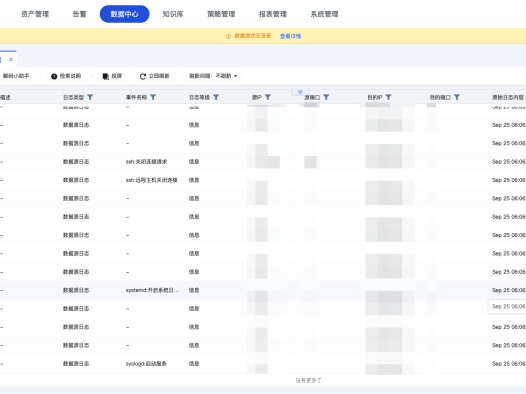The image size is (526, 394).
Task: Open the 资产管理 menu
Action: (35, 14)
